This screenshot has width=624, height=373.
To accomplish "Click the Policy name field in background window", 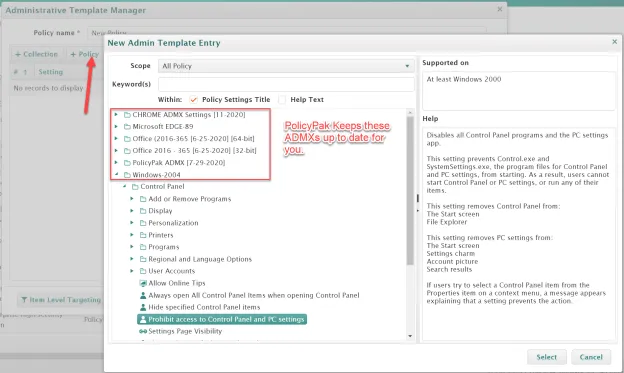I will (286, 33).
